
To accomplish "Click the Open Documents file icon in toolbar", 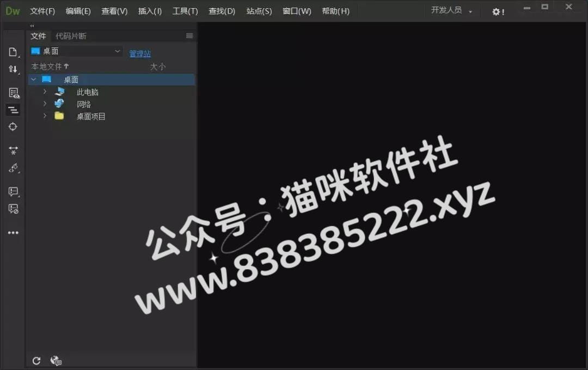I will (x=13, y=52).
